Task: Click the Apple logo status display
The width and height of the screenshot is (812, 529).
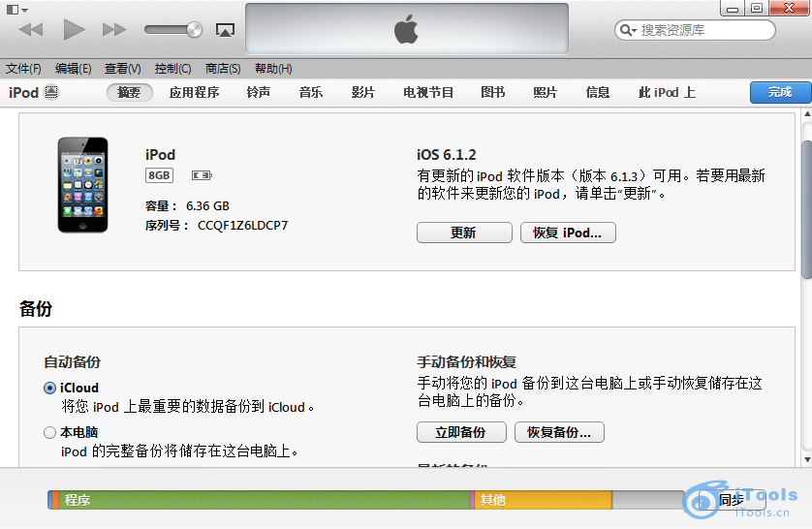Action: [407, 29]
